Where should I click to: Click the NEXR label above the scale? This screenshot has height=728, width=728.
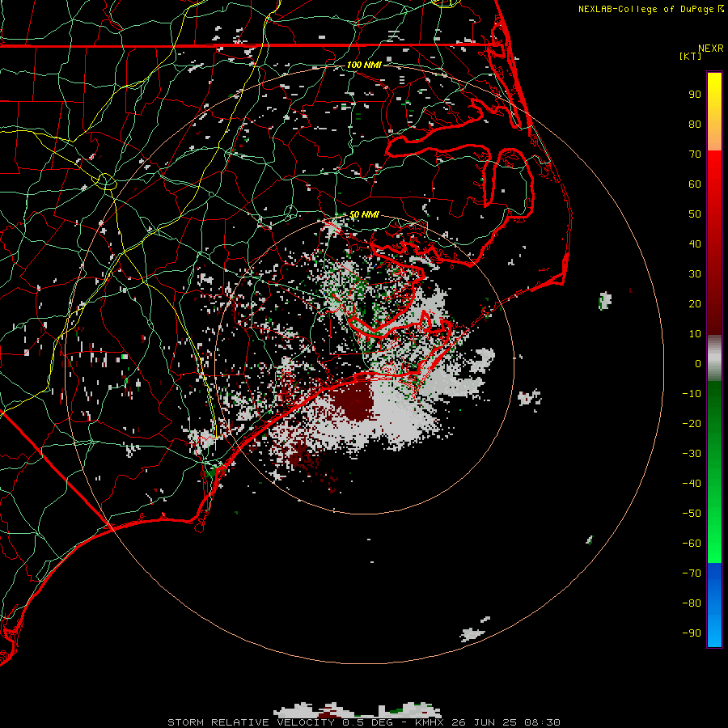[710, 49]
